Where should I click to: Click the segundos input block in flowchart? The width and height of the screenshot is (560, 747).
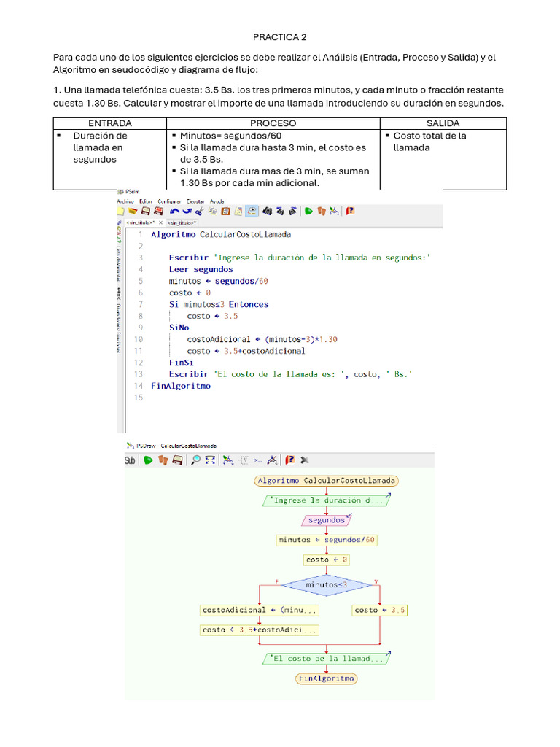point(326,520)
